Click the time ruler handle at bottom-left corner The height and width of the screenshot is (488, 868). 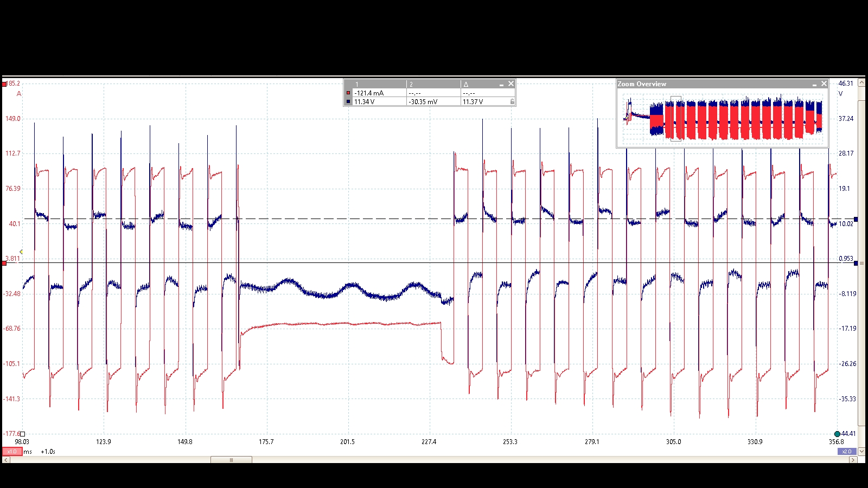tap(22, 434)
